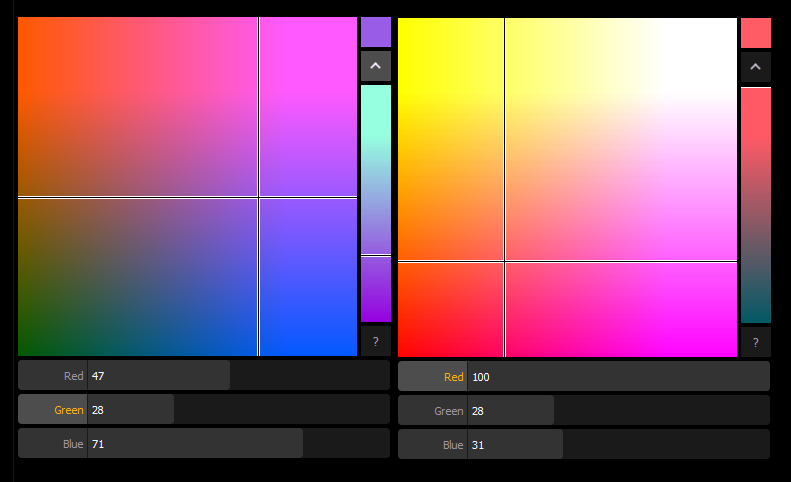Click the chevron-up button in right color picker
The width and height of the screenshot is (791, 482).
tap(755, 67)
